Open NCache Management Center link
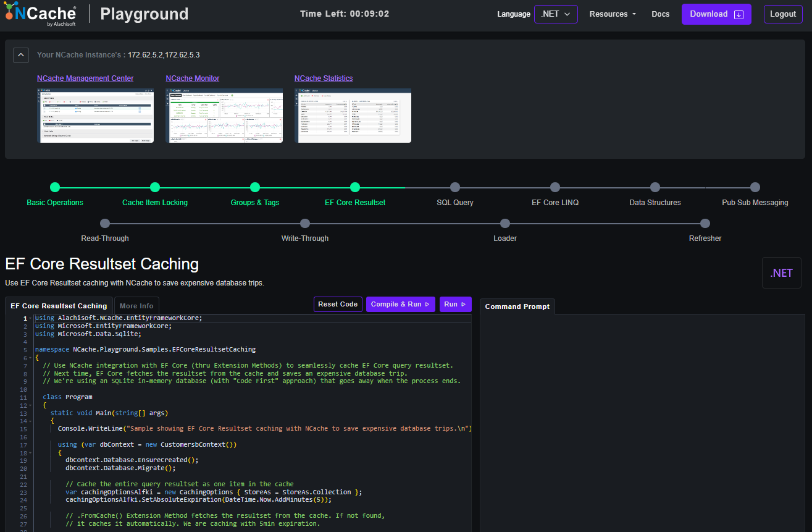Screen dimensions: 812x532 85,78
